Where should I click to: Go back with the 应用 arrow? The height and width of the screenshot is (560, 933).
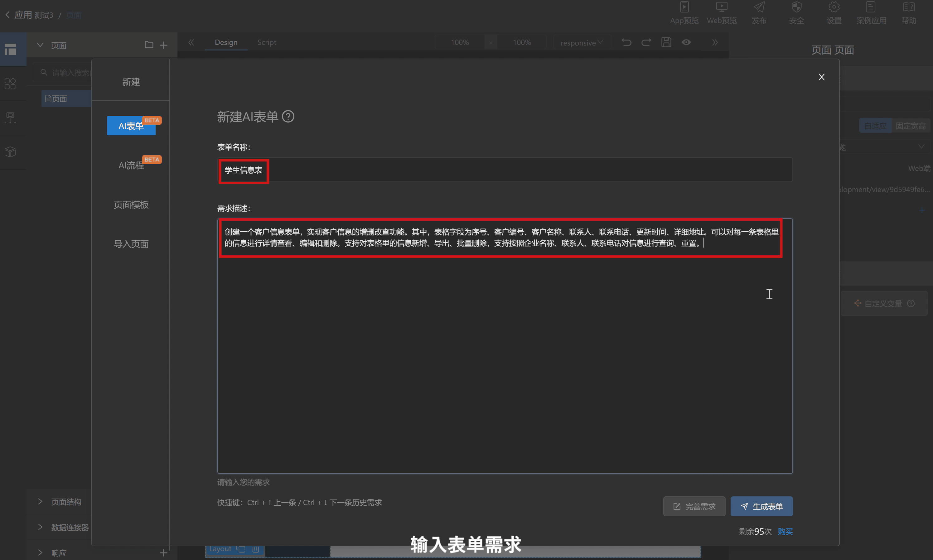[7, 15]
